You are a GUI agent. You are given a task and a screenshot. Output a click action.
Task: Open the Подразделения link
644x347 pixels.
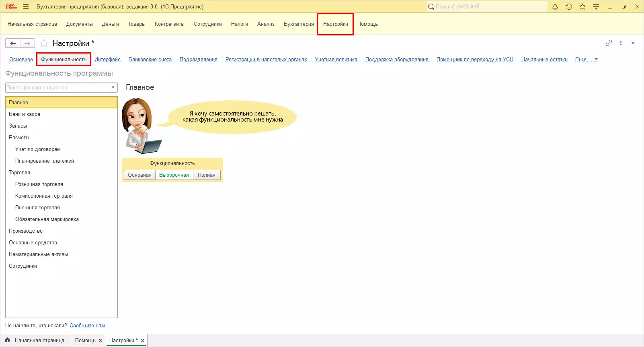pyautogui.click(x=199, y=60)
